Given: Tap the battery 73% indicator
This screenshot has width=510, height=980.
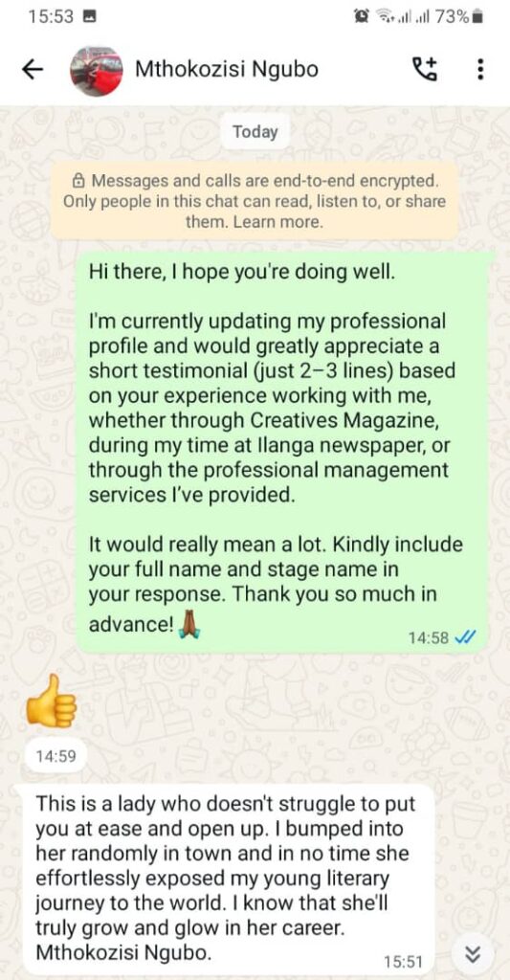Looking at the screenshot, I should coord(459,16).
